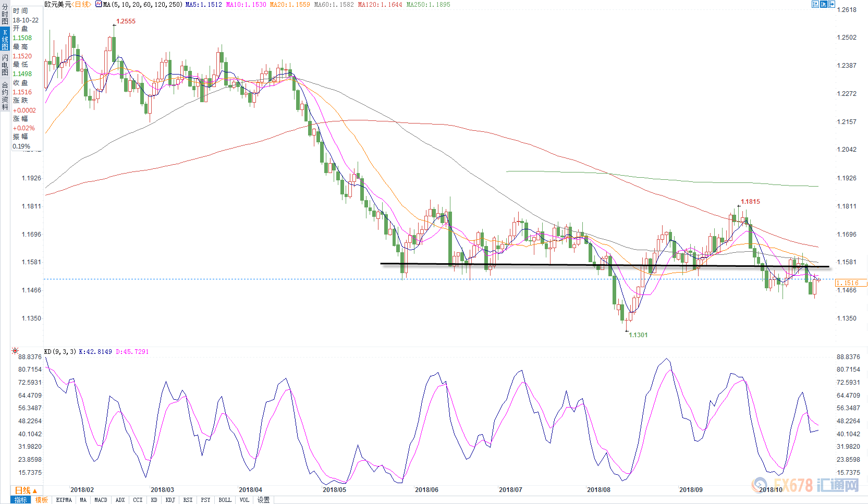Click the 18-10-22 date in info panel
Image resolution: width=868 pixels, height=504 pixels.
pos(26,20)
